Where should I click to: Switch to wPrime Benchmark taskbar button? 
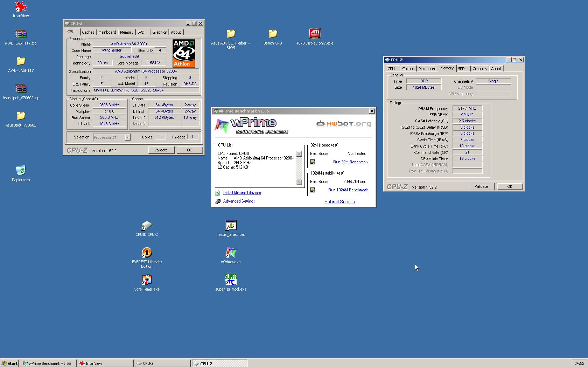tap(48, 363)
